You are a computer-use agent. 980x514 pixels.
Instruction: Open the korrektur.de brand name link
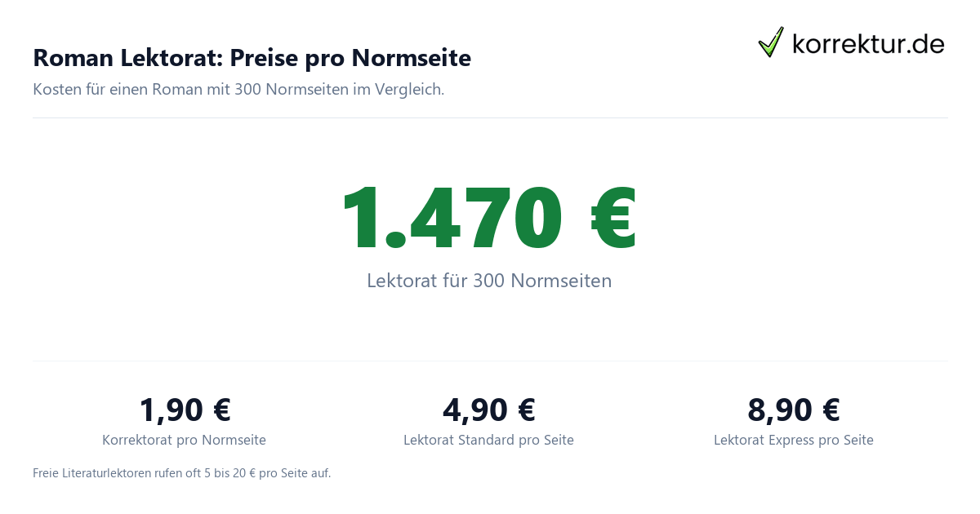pos(868,43)
